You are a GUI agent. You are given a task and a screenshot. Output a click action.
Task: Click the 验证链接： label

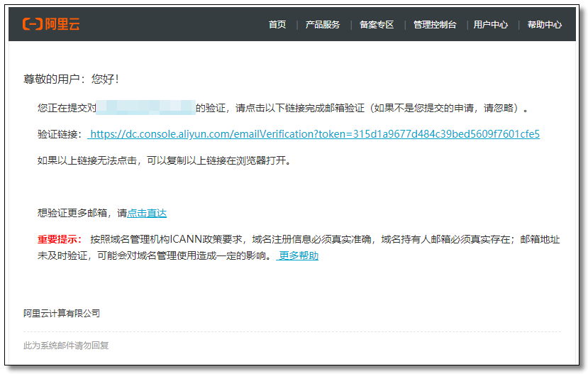tap(60, 134)
